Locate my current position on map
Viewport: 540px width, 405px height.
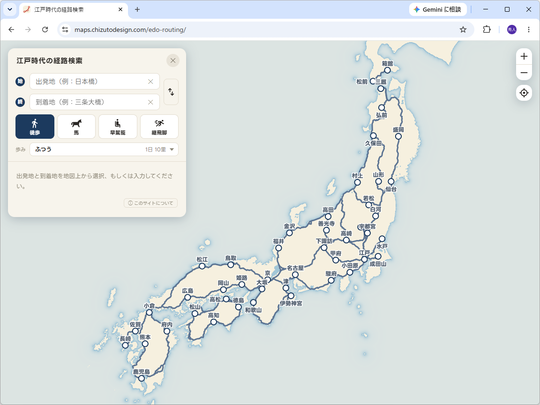click(524, 93)
